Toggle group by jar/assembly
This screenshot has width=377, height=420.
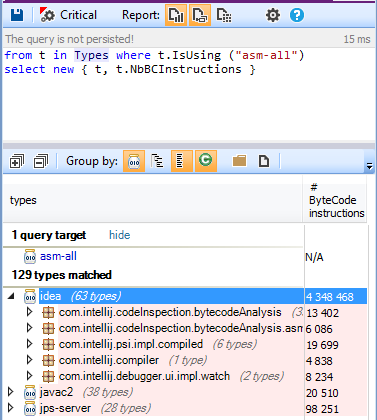click(x=134, y=161)
